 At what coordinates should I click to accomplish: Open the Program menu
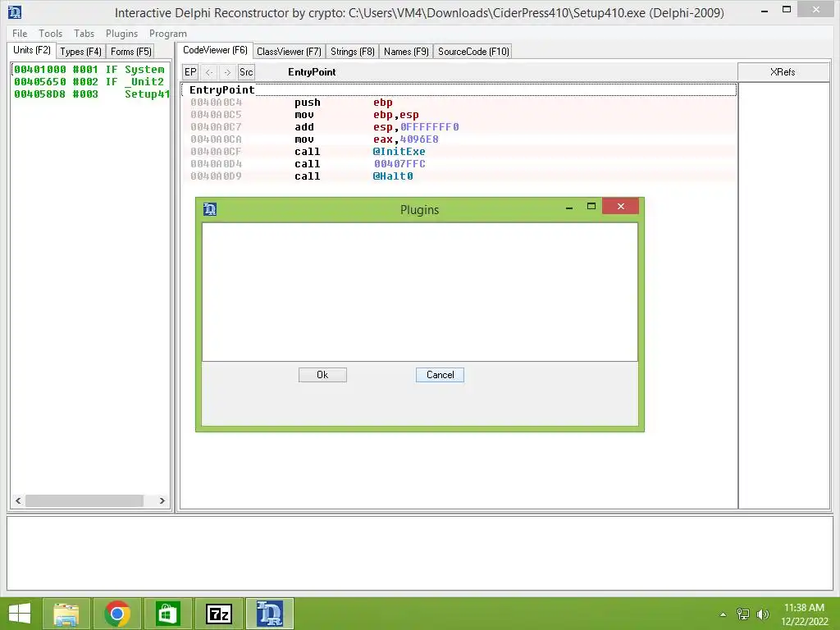(167, 33)
